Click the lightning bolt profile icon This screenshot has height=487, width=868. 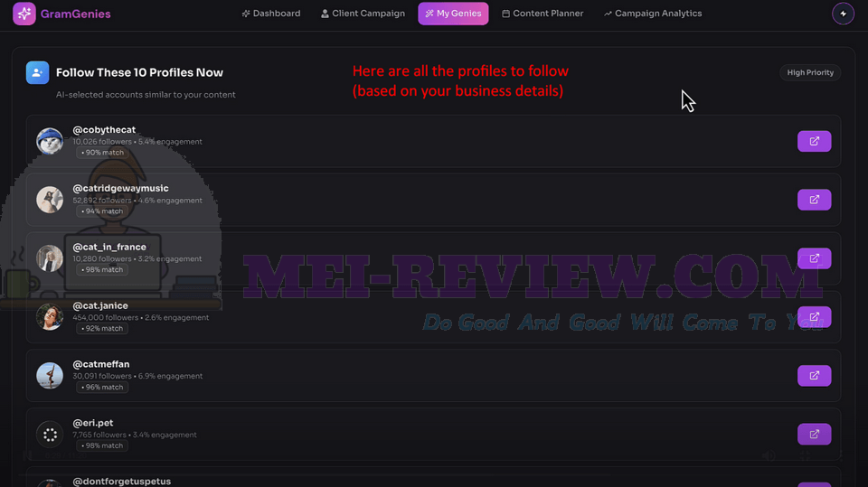[843, 14]
